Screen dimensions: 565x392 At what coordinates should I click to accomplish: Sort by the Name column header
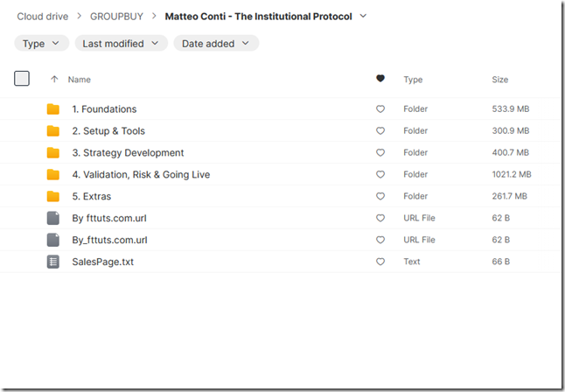click(80, 80)
